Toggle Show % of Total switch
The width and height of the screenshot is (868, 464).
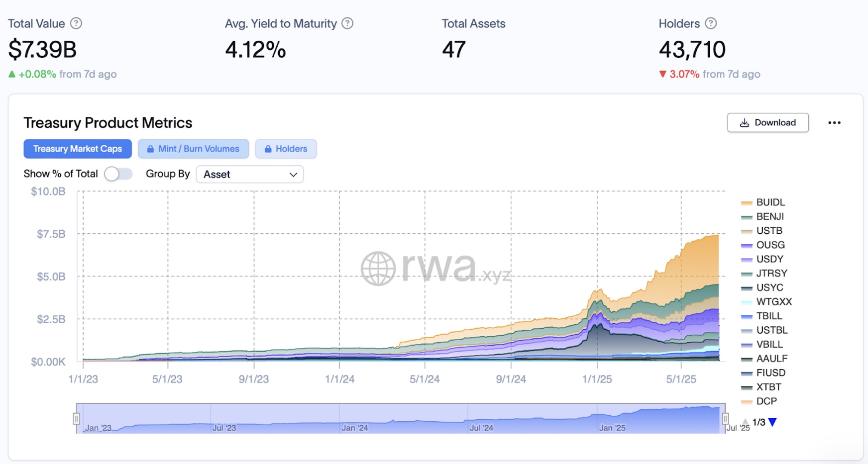coord(118,174)
